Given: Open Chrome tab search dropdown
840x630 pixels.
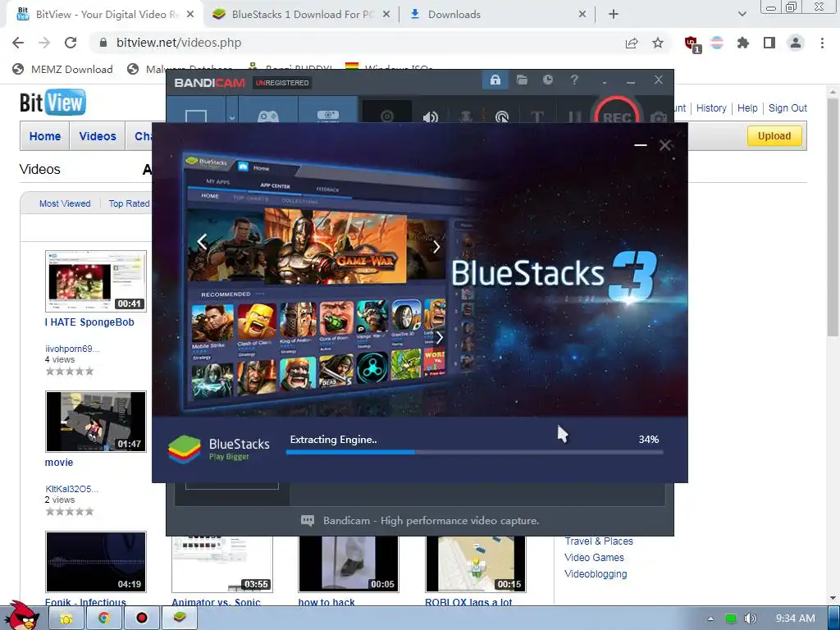Looking at the screenshot, I should click(742, 15).
